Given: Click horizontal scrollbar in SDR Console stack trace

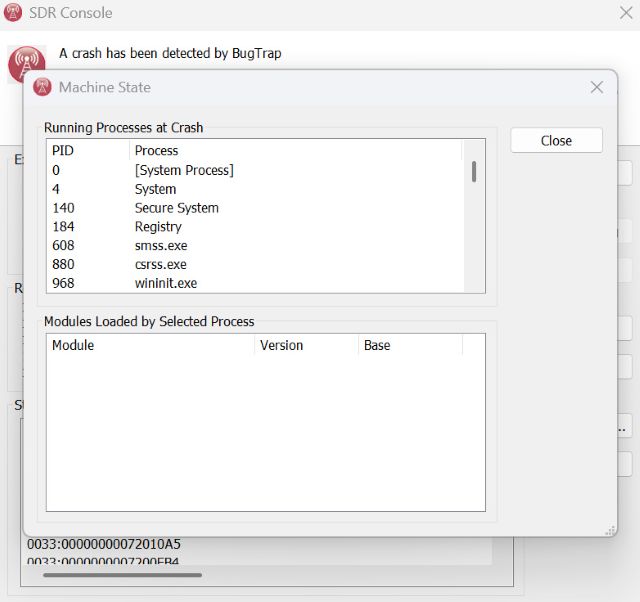Looking at the screenshot, I should (x=122, y=575).
